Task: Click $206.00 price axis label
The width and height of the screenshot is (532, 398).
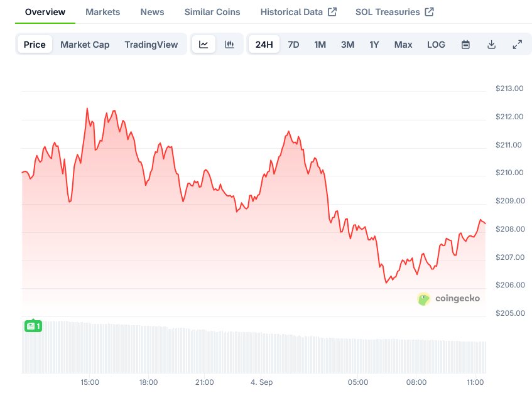Action: pyautogui.click(x=510, y=285)
